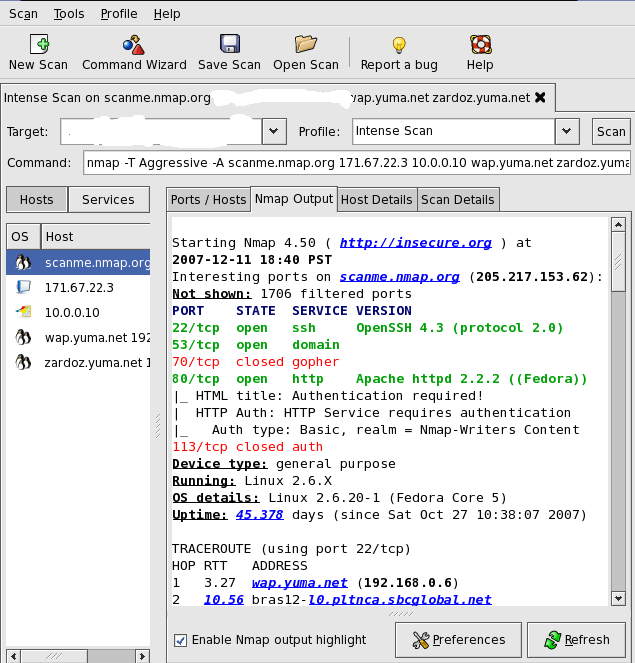Click host list scroll left arrow
635x663 pixels.
pyautogui.click(x=14, y=656)
